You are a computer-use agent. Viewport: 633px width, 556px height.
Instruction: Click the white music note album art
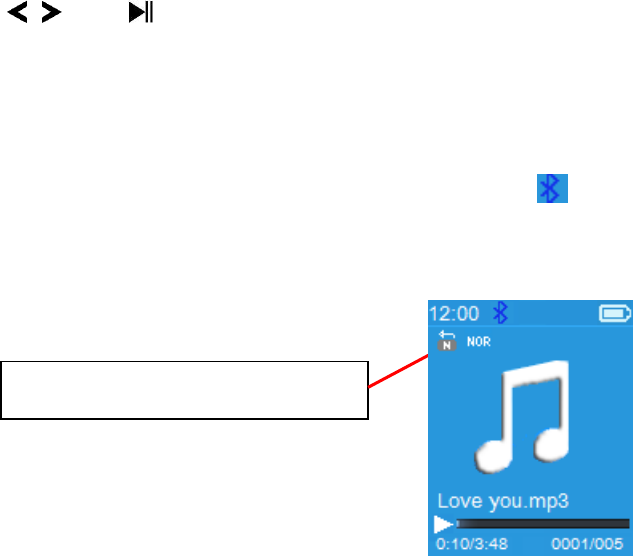[522, 417]
